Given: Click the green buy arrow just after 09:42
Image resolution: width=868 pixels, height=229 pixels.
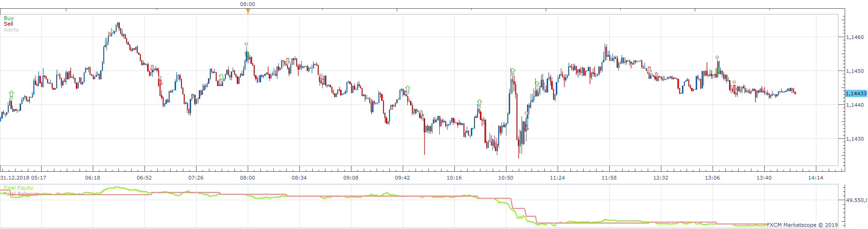Looking at the screenshot, I should click(x=407, y=88).
